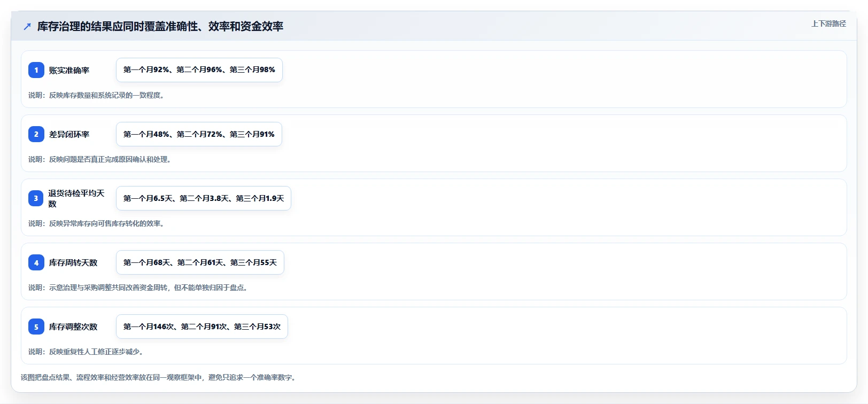
Task: Select the 库存调整次数 metric label
Action: (x=73, y=327)
